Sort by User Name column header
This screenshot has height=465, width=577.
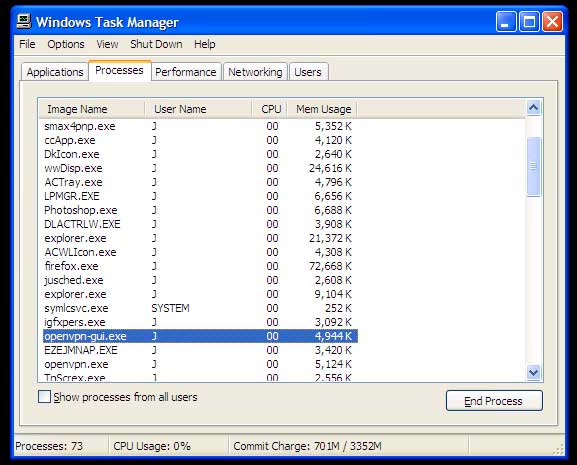click(x=198, y=109)
